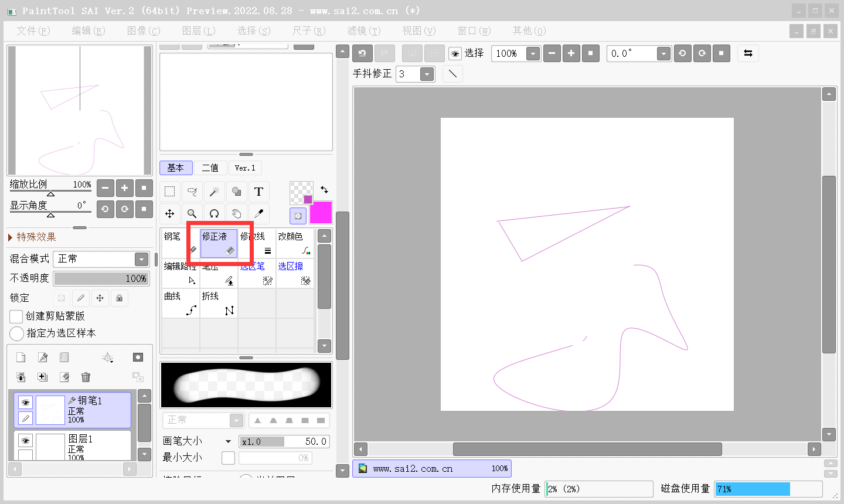Choose the zoom magnifier tool
This screenshot has height=504, width=844.
coord(192,214)
